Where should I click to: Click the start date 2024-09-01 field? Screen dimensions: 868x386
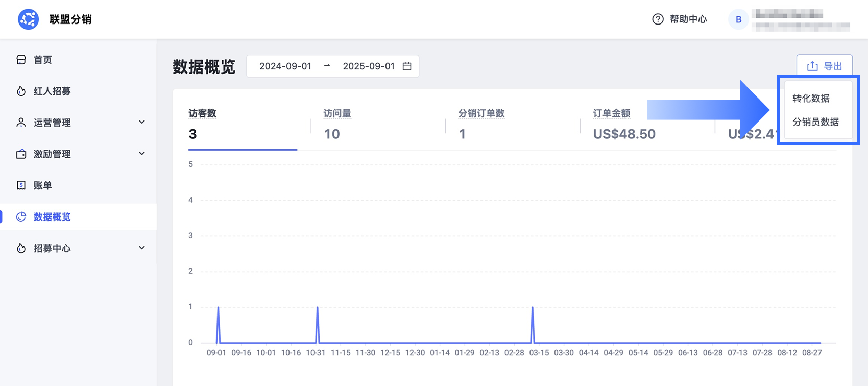tap(285, 66)
